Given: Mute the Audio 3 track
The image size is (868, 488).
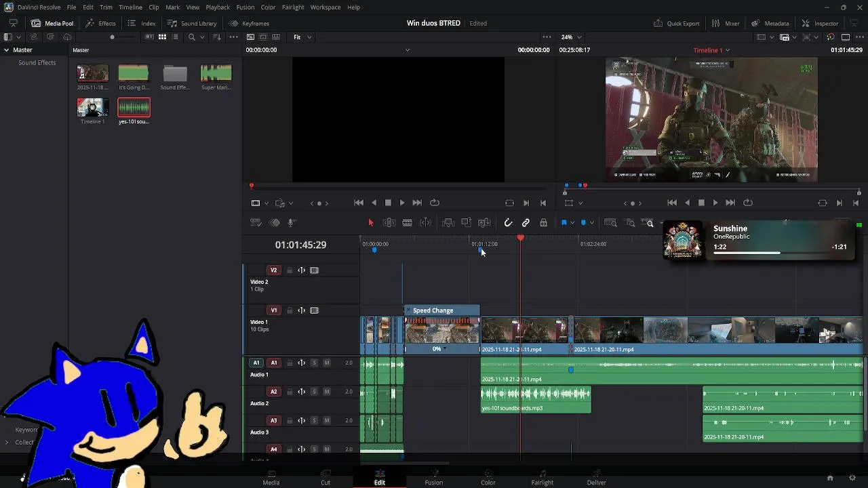Looking at the screenshot, I should pos(327,421).
